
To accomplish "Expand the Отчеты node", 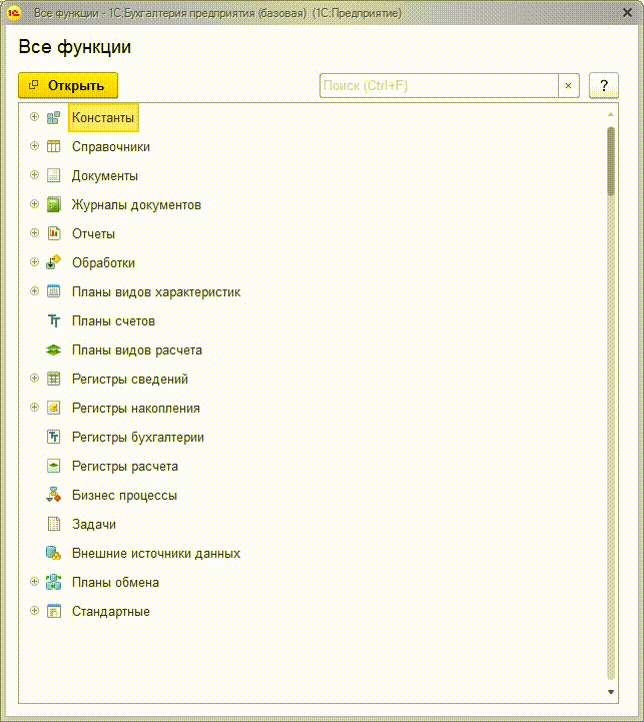I will click(34, 233).
